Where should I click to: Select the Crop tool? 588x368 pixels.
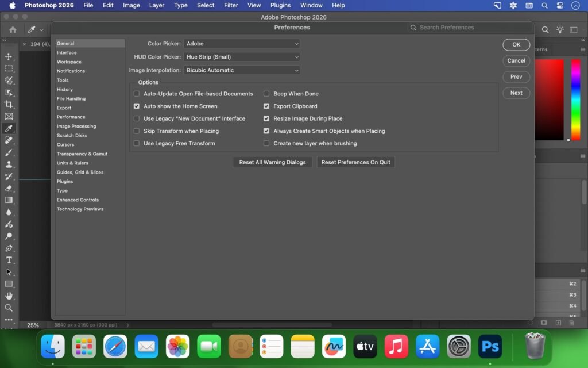[x=9, y=104]
